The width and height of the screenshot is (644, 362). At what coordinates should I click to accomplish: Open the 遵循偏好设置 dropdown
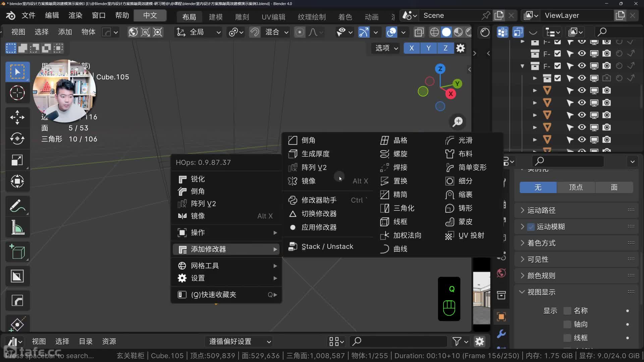(239, 342)
